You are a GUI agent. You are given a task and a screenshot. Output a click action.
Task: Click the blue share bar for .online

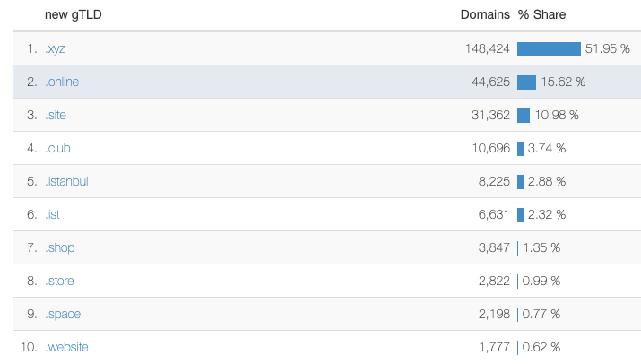pos(526,82)
